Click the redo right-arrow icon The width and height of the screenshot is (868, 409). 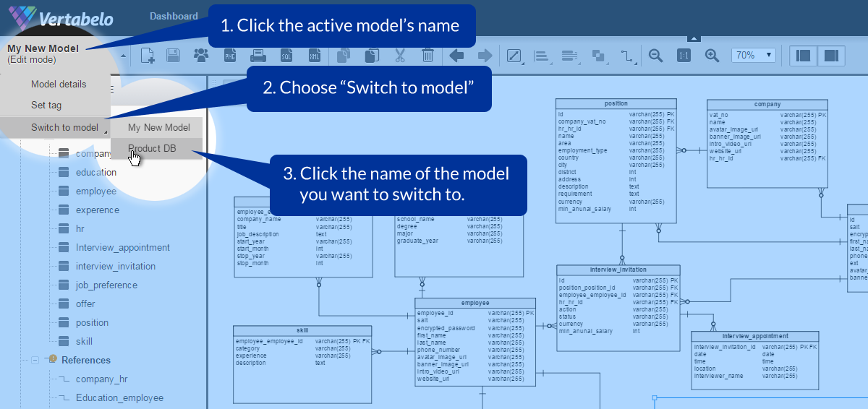(485, 56)
